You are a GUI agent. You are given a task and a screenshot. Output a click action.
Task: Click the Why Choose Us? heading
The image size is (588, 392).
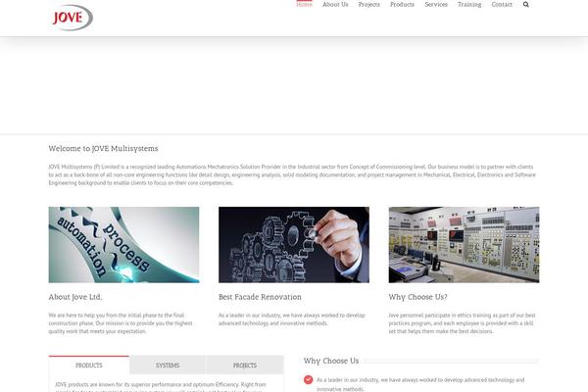(417, 297)
